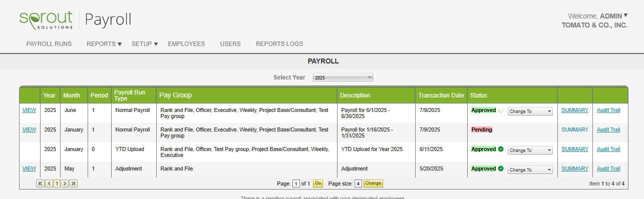
Task: Open the SETUP menu dropdown
Action: pos(145,44)
